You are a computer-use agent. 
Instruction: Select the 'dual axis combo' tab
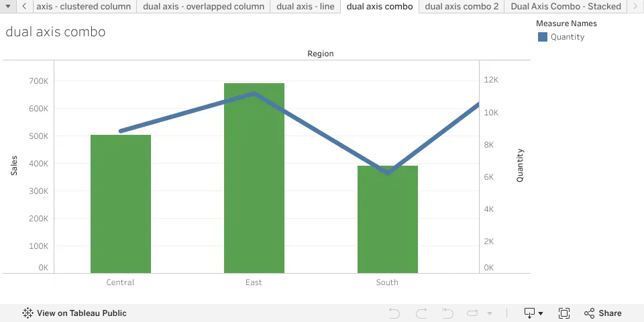pos(380,6)
